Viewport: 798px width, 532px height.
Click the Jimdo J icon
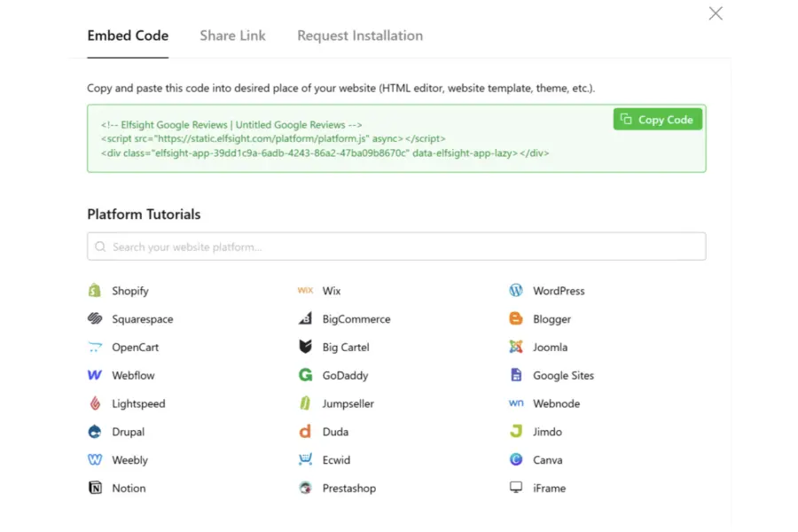516,432
